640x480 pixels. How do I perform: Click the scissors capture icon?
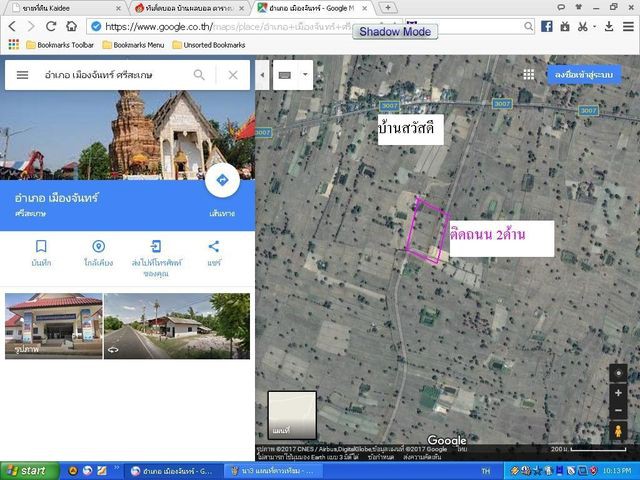click(x=582, y=27)
